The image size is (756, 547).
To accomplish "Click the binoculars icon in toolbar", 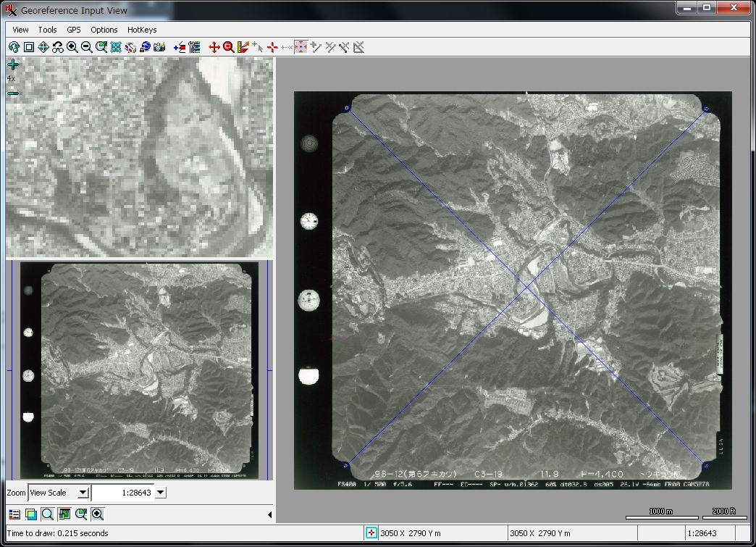I will [x=58, y=47].
